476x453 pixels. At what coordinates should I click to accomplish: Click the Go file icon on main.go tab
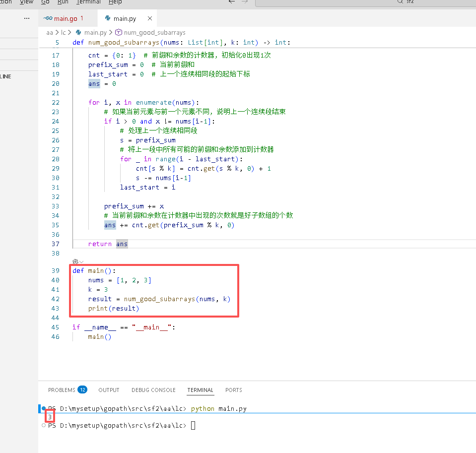48,18
